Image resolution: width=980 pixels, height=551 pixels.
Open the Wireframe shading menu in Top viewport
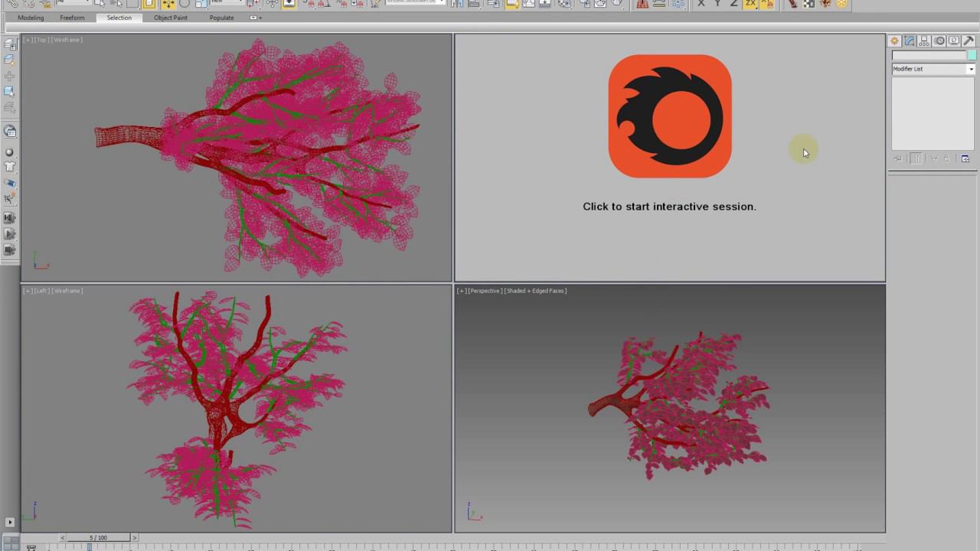click(68, 40)
